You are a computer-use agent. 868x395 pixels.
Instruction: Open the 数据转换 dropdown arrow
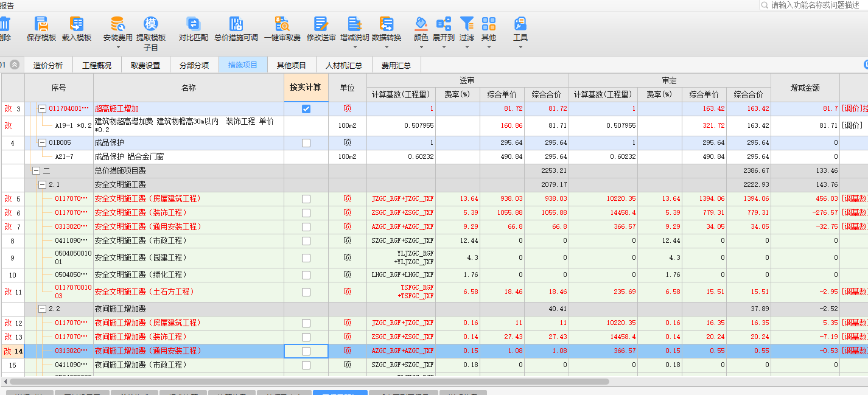click(387, 47)
